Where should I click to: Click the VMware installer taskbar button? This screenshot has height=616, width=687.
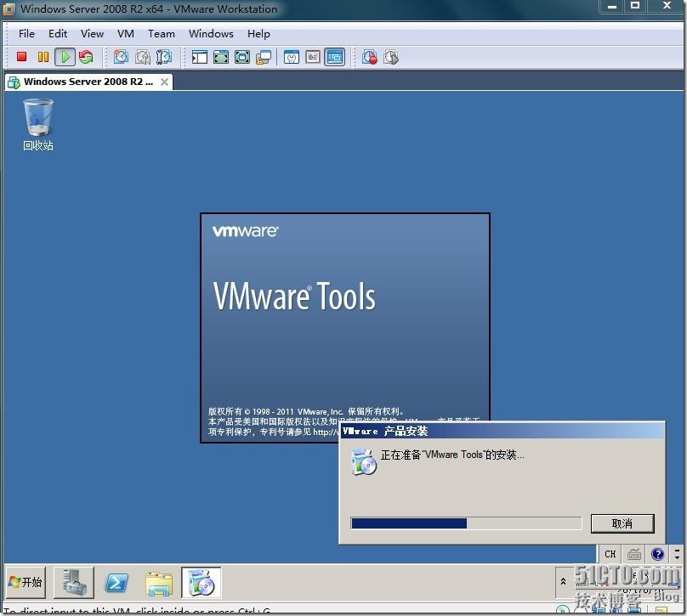202,582
